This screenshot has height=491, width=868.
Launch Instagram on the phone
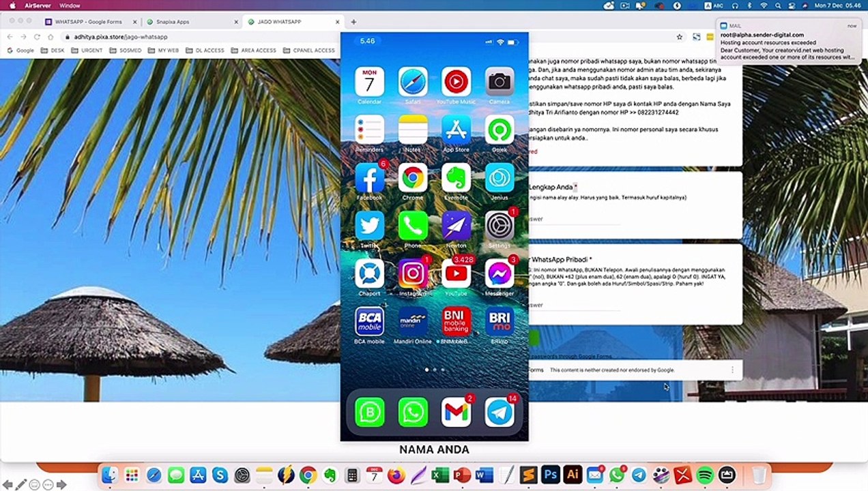413,273
